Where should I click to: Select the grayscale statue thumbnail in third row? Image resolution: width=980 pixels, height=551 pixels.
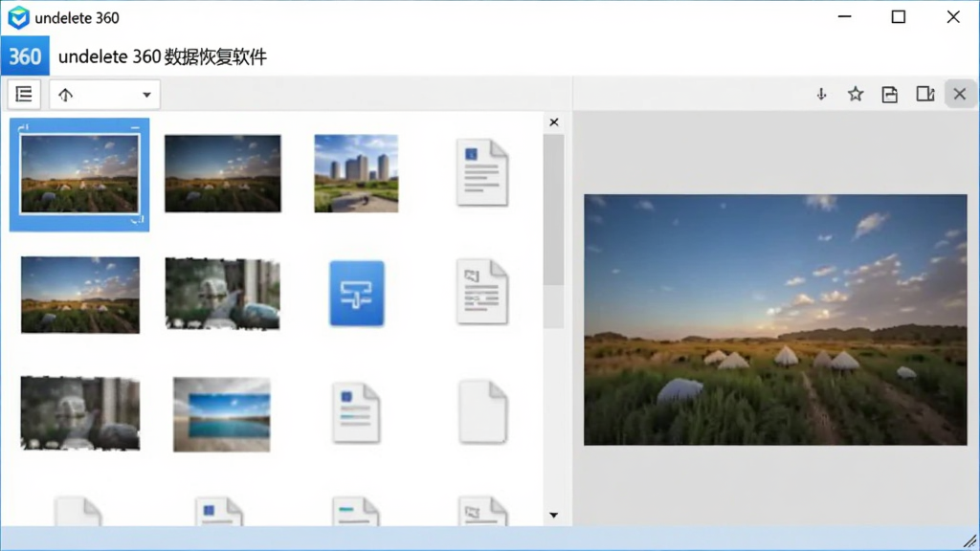point(80,413)
